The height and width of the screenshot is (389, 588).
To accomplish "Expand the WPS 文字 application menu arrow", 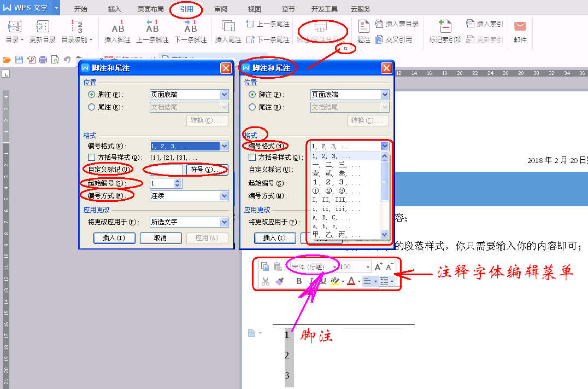I will (57, 8).
